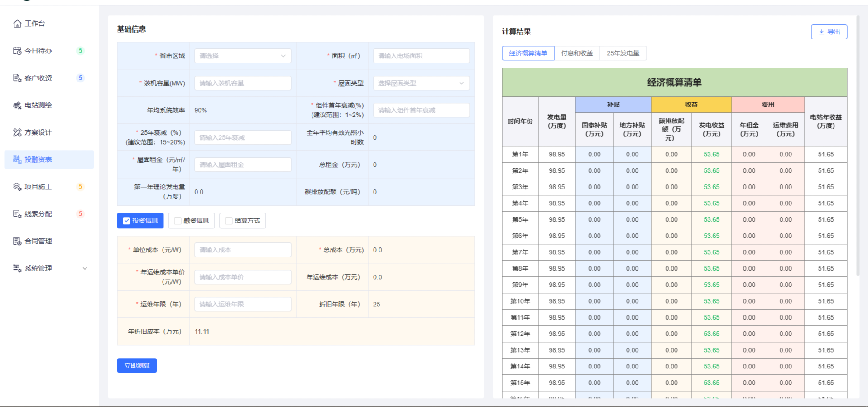Click the 第1年 row label

point(520,155)
